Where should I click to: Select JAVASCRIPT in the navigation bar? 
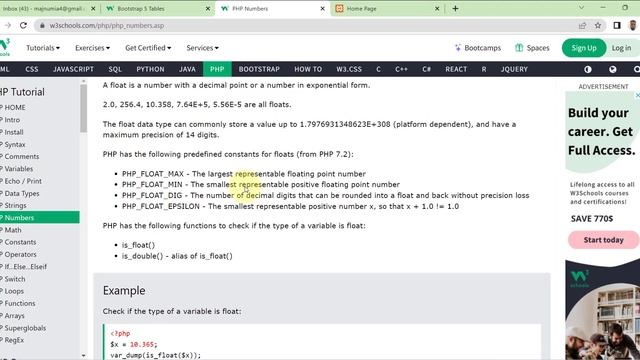(x=73, y=69)
